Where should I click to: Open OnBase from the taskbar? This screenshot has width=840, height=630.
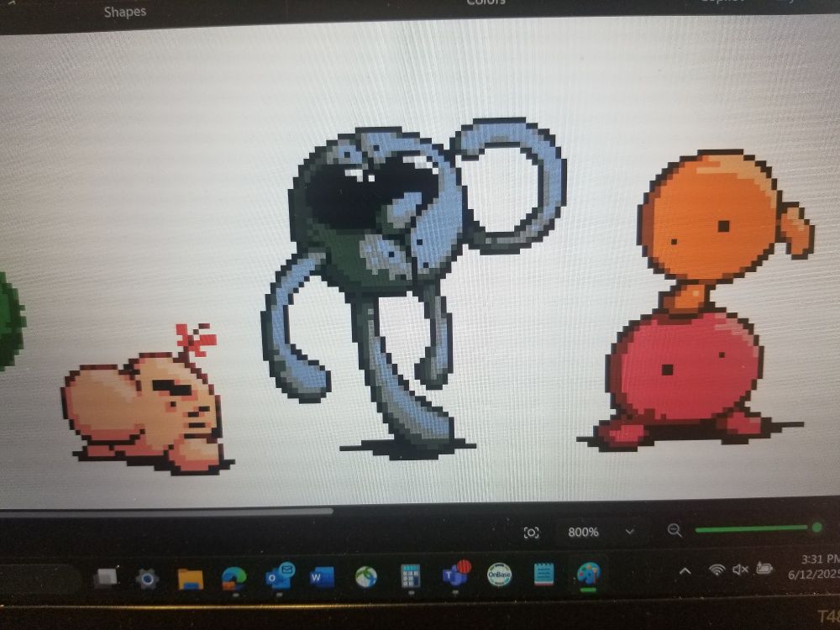(499, 575)
